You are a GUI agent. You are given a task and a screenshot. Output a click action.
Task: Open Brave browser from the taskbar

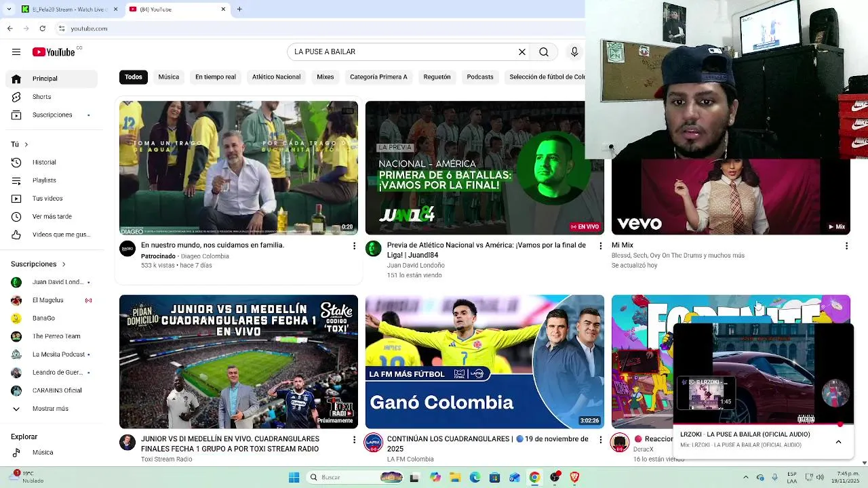575,477
